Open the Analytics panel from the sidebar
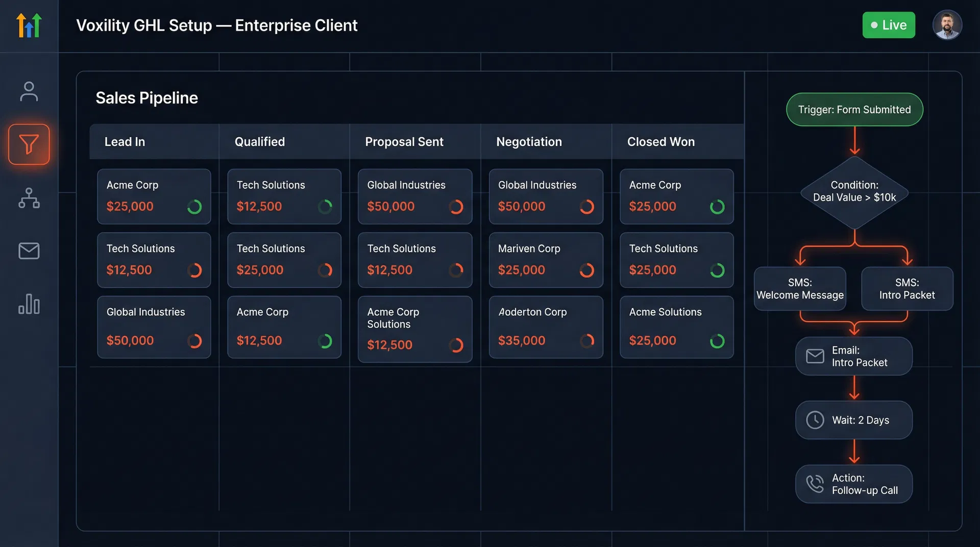This screenshot has height=547, width=980. (29, 305)
